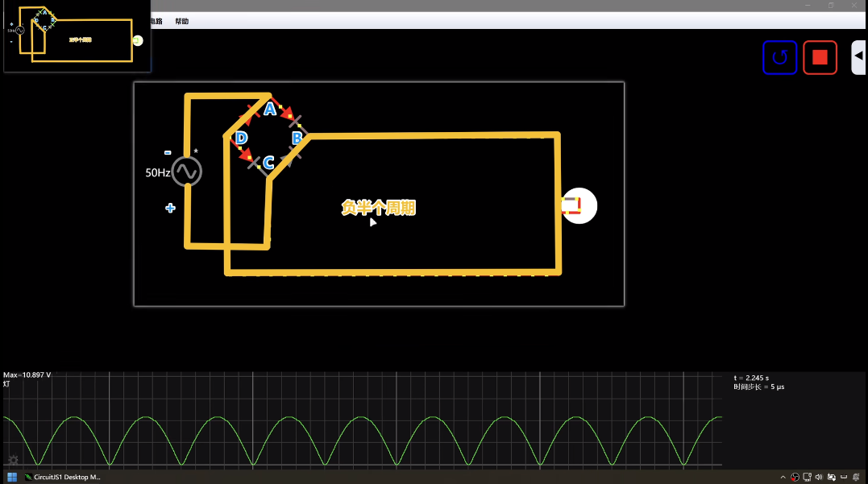Click the Max=10.897 V scope reading
The height and width of the screenshot is (484, 868).
click(27, 375)
